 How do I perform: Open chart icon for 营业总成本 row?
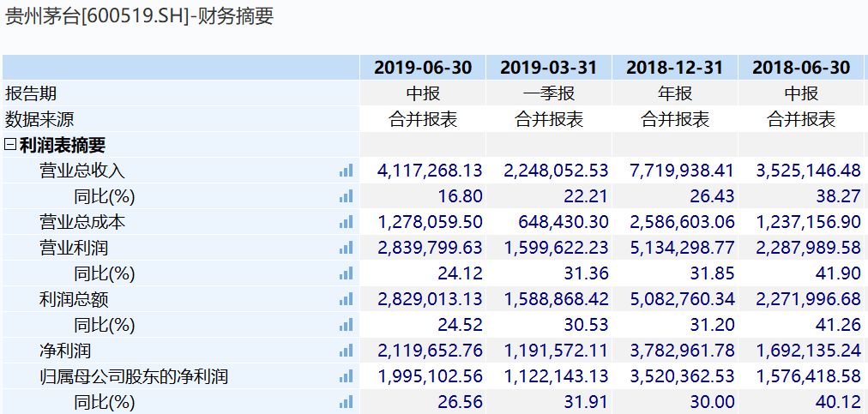click(346, 222)
